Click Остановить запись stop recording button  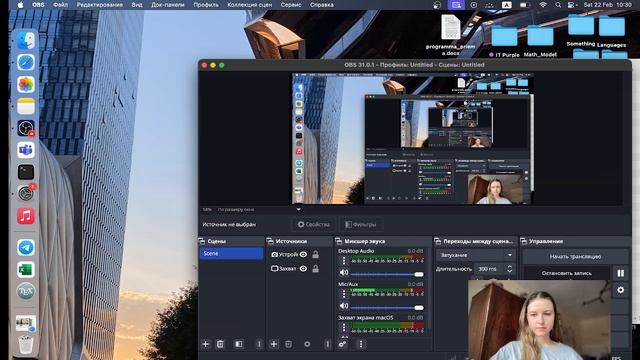[x=567, y=273]
